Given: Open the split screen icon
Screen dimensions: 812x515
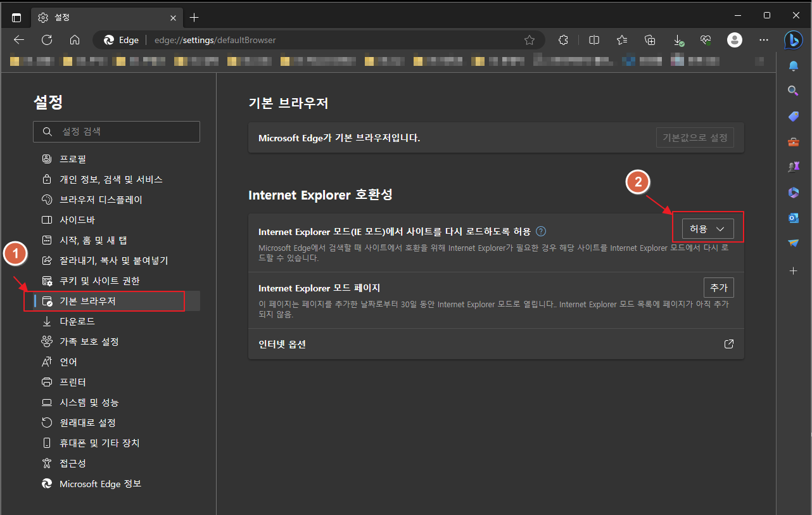Looking at the screenshot, I should [594, 40].
